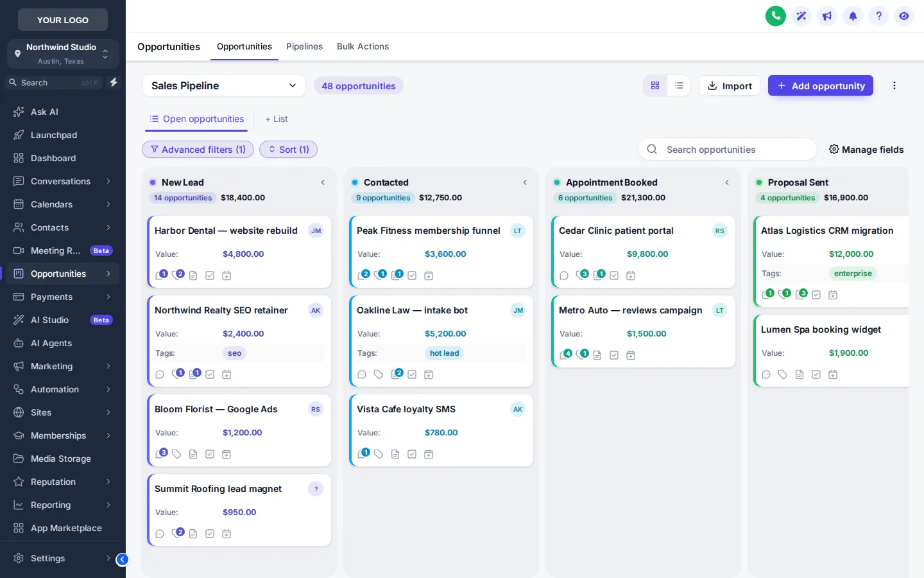Collapse the sidebar with the blue arrow
This screenshot has width=924, height=578.
click(x=122, y=559)
